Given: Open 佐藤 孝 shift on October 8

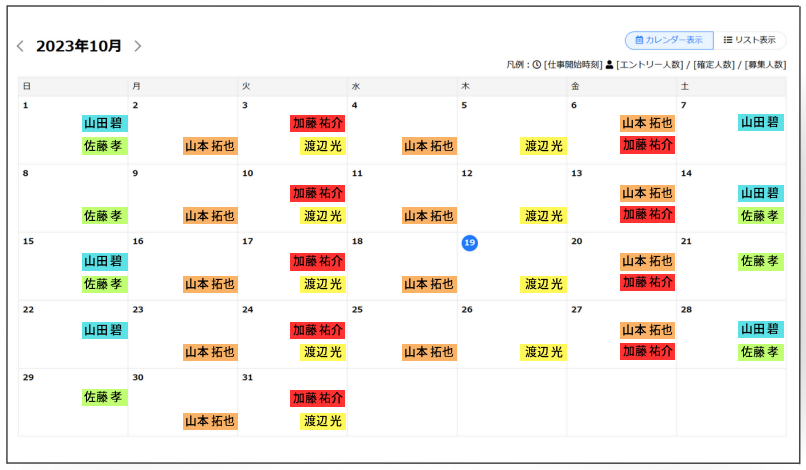Looking at the screenshot, I should click(x=104, y=215).
